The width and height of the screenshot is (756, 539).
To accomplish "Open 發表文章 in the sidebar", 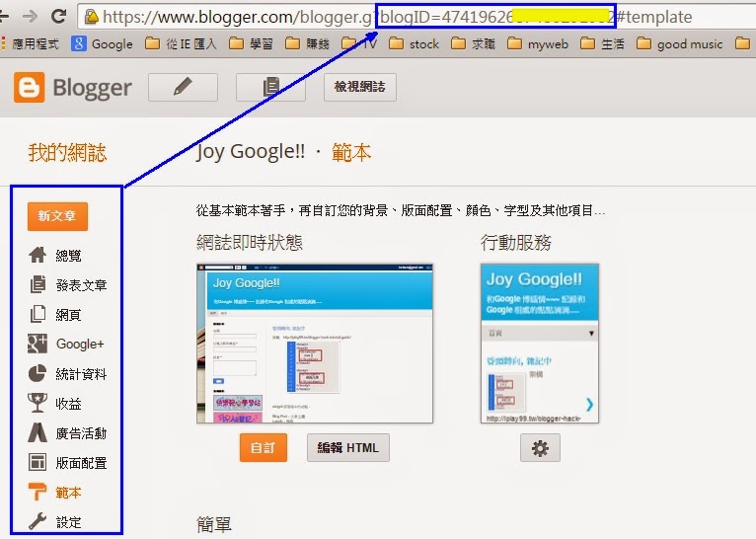I will [x=67, y=285].
